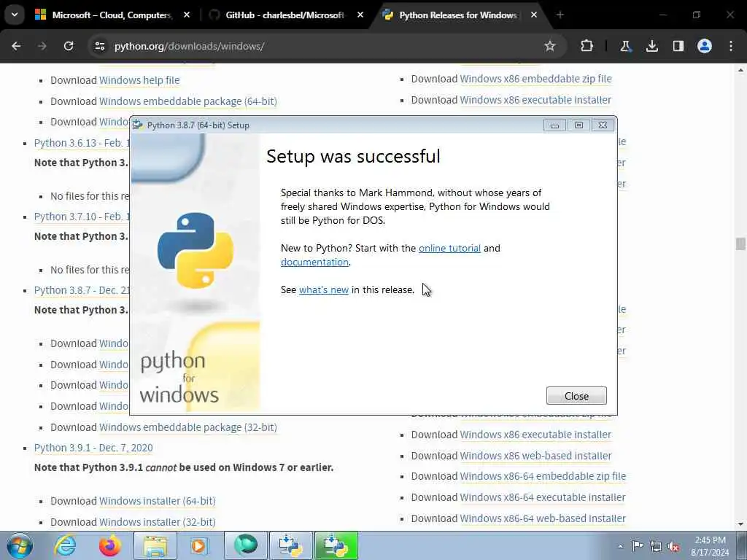Screen dimensions: 747x560
Task: Open Python 3.7.10 release link
Action: tap(82, 216)
